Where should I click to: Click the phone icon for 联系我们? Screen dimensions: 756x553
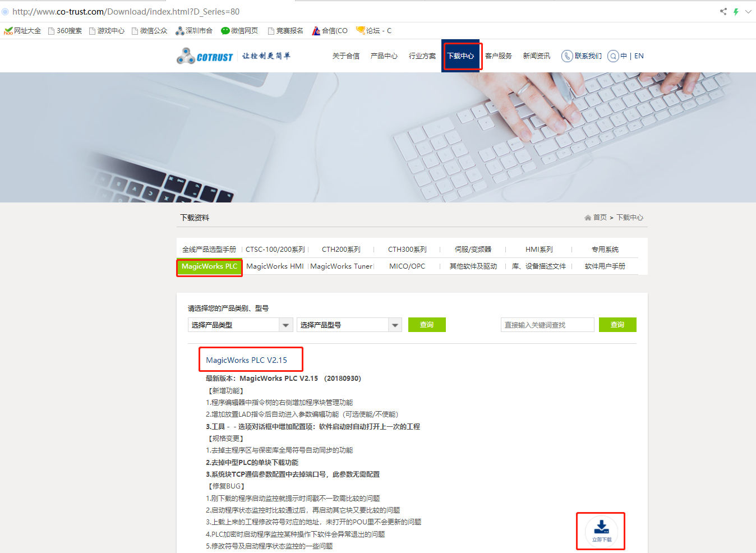[567, 56]
